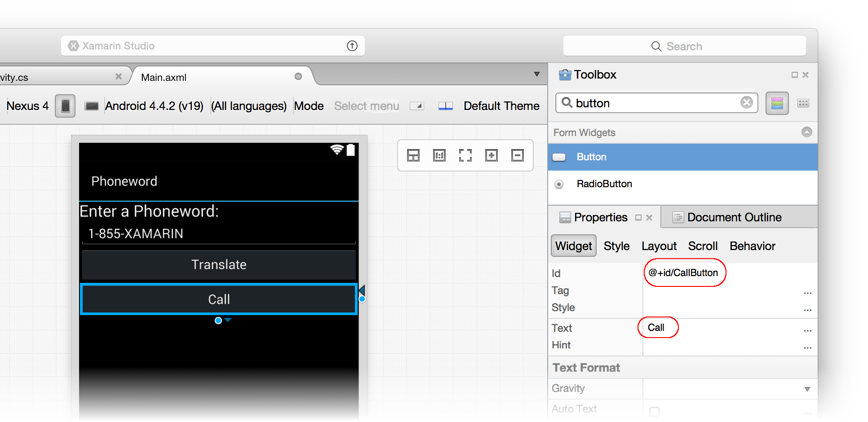
Task: Click the fit-to-screen zoom icon
Action: (x=465, y=155)
